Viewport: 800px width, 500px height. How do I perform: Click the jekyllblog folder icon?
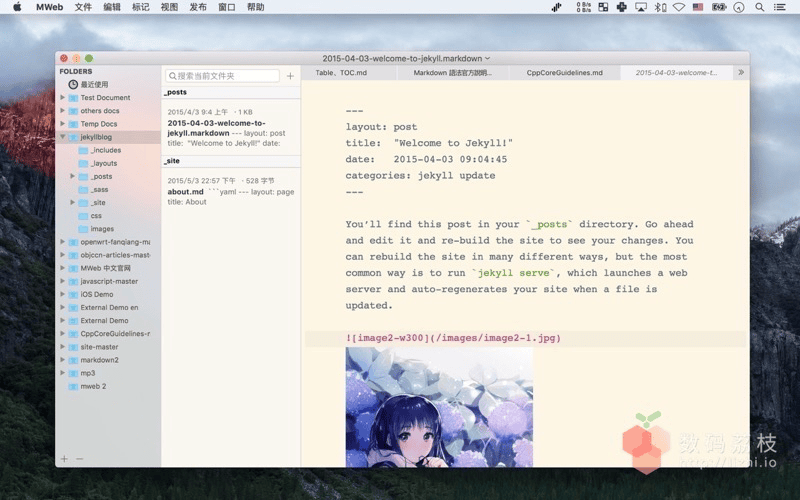[73, 137]
